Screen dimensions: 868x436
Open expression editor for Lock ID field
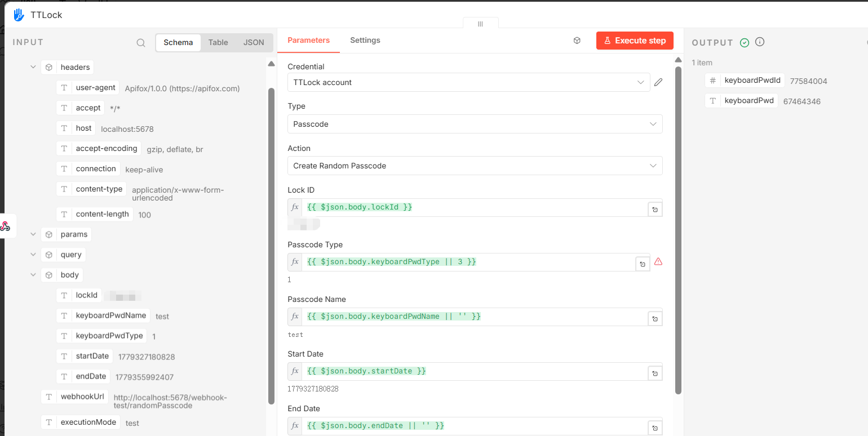[655, 210]
